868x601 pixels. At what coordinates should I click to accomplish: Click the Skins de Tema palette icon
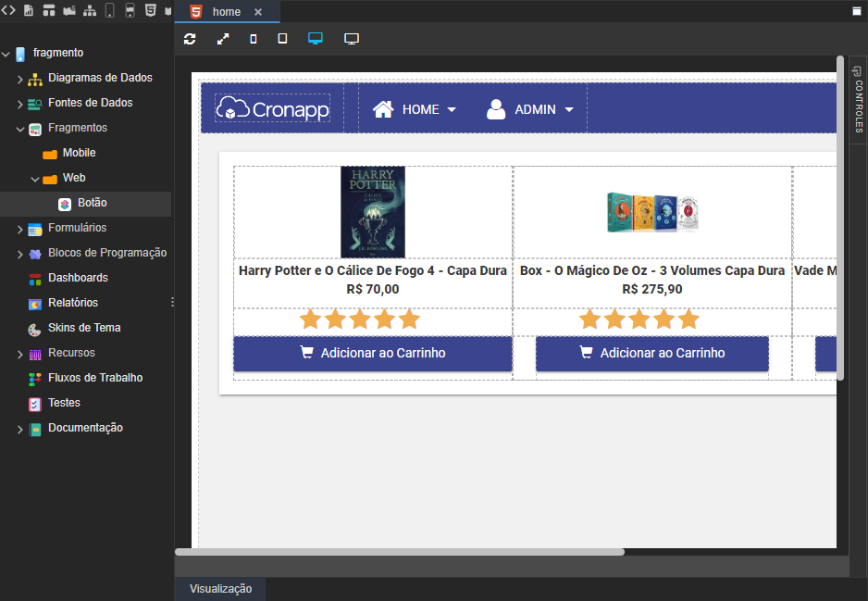[x=34, y=331]
